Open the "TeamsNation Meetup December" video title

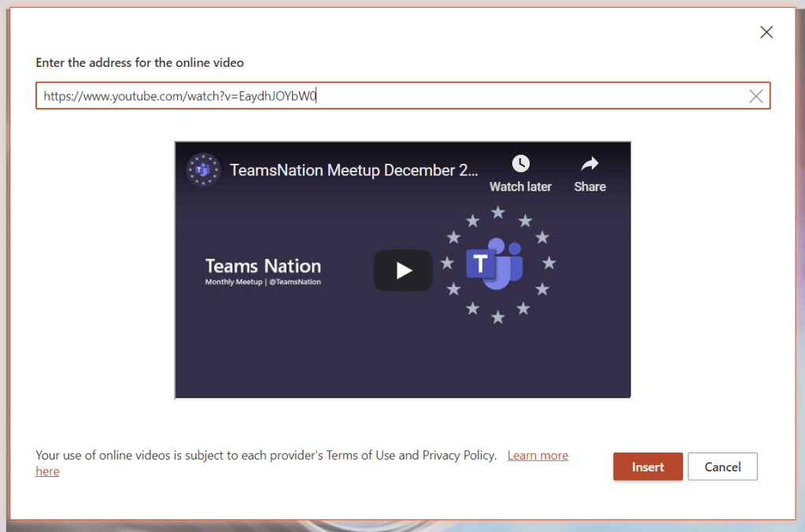pos(353,170)
